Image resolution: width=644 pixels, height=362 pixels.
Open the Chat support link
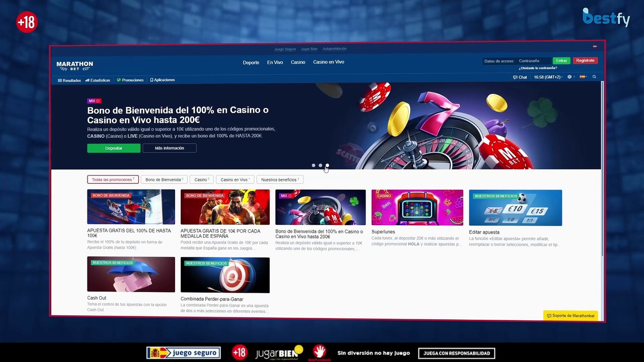coord(520,77)
